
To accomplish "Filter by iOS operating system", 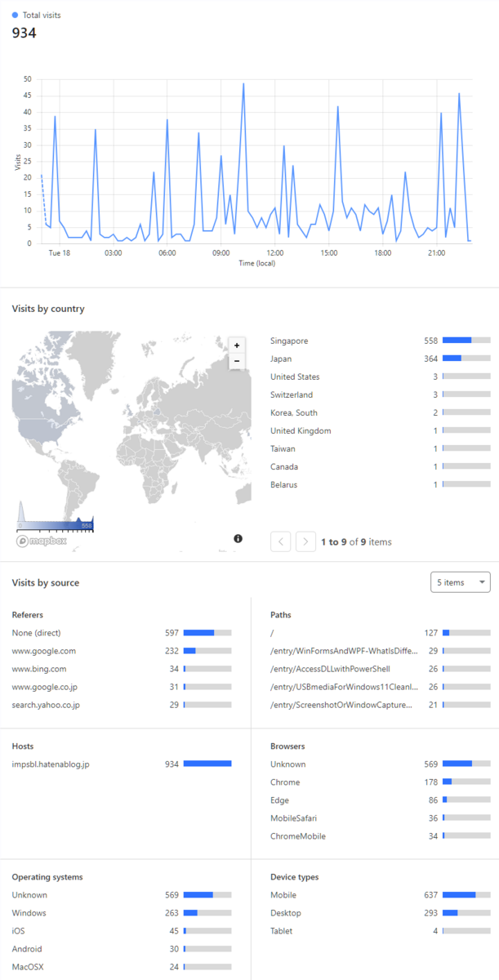I will pyautogui.click(x=122, y=931).
